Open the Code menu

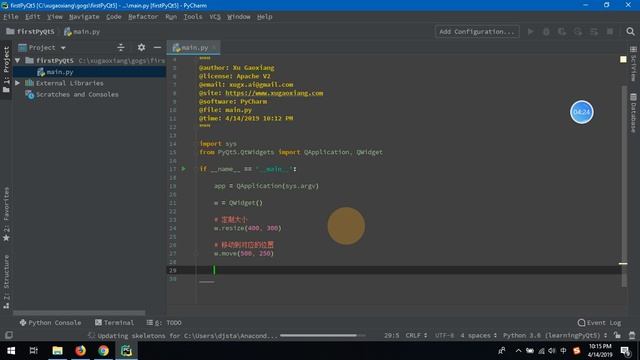(113, 17)
